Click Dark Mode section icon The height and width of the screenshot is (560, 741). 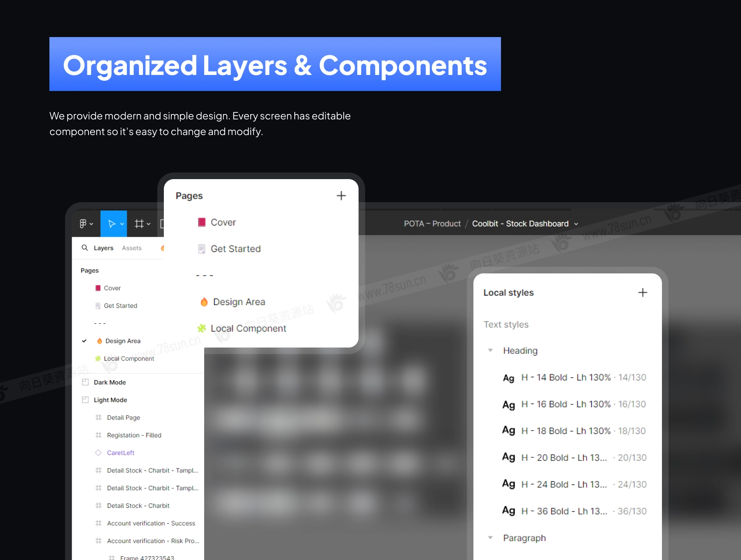pos(85,382)
